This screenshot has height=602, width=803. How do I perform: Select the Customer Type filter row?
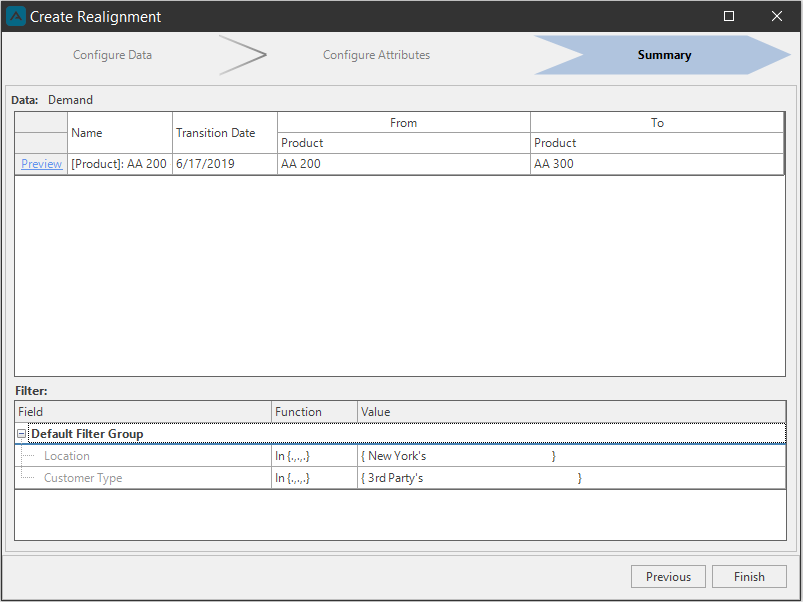point(400,478)
